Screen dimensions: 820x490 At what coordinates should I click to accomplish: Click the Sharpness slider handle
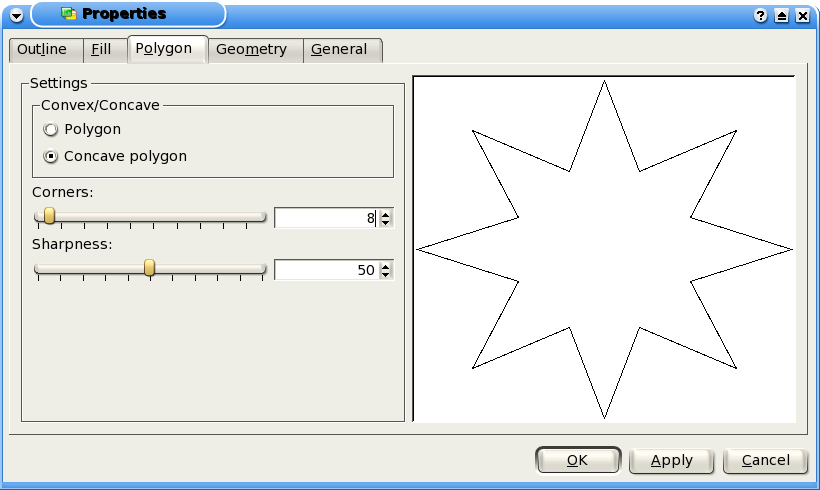pyautogui.click(x=150, y=268)
